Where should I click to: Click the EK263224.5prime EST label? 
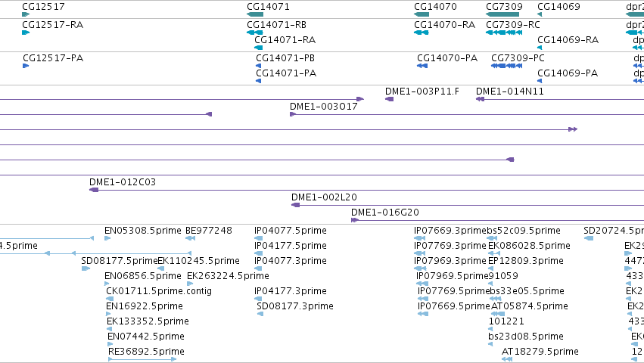228,276
